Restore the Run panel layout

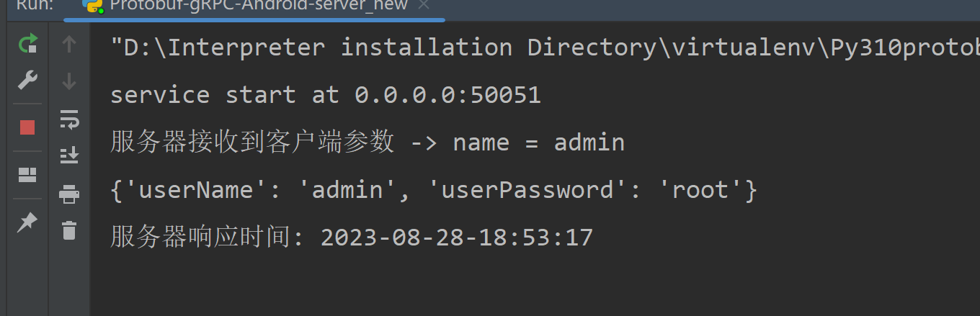pyautogui.click(x=27, y=175)
